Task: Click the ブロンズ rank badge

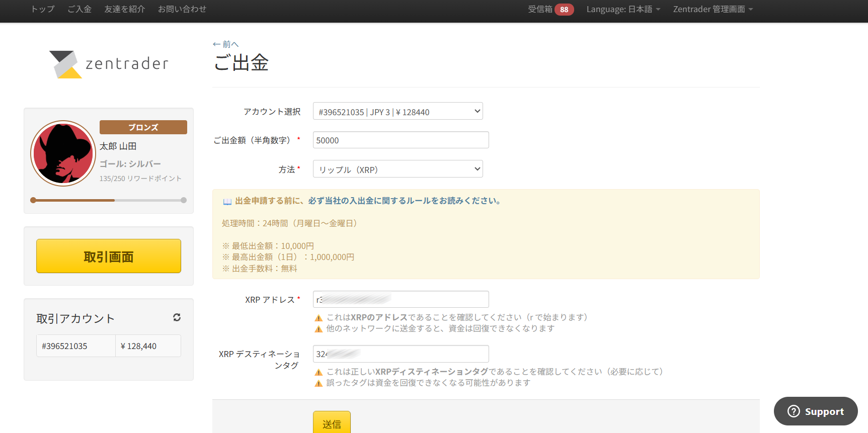Action: point(143,127)
